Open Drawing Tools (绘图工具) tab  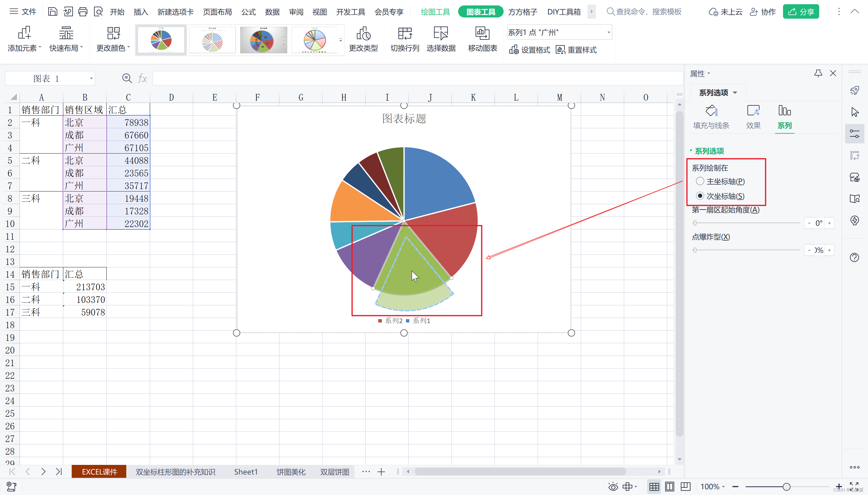[x=435, y=12]
